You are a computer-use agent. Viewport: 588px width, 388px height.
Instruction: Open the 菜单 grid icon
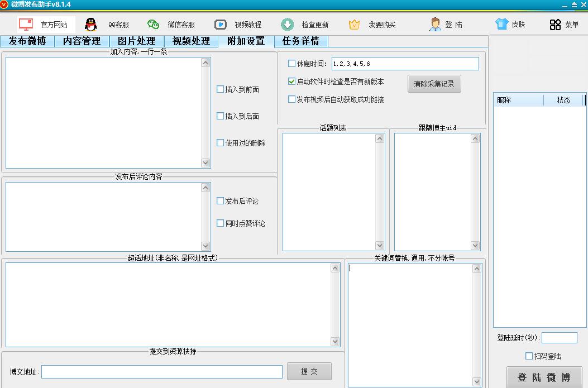(555, 25)
